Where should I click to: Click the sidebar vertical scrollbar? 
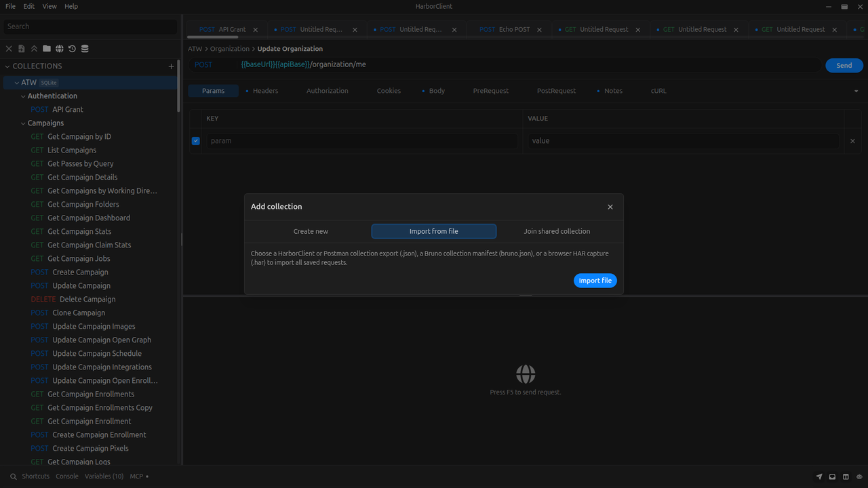click(x=179, y=87)
